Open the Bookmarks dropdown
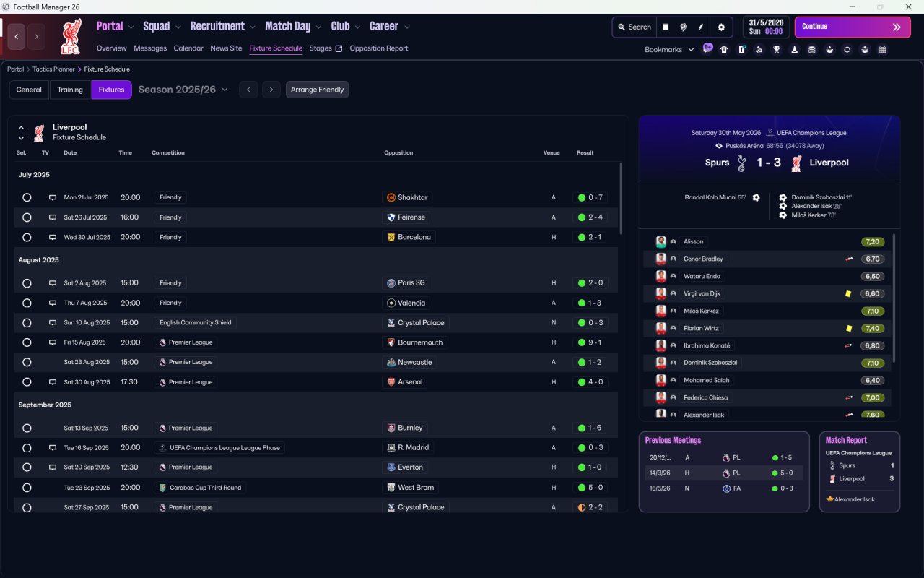 tap(669, 50)
